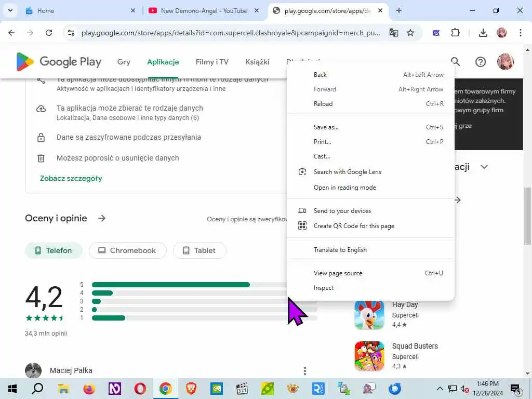The image size is (532, 399).
Task: Open Książki section
Action: (x=257, y=62)
